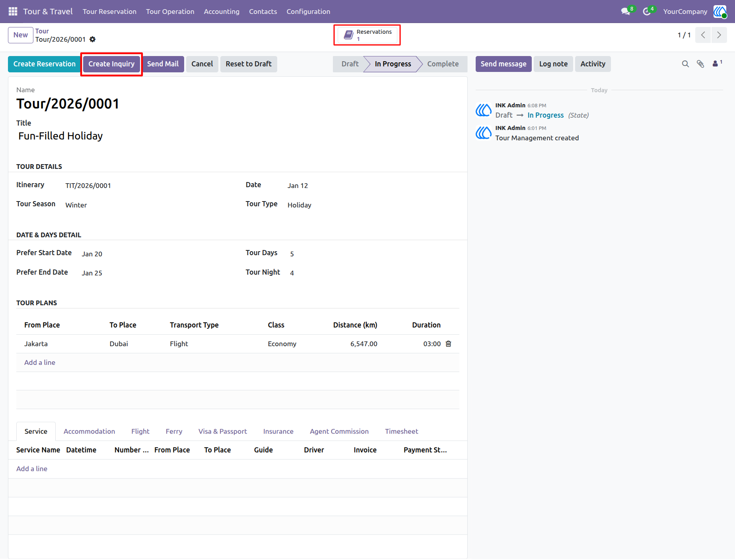Open the gear actions menu beside Tour/2026/0001
Image resolution: width=735 pixels, height=560 pixels.
click(x=93, y=39)
